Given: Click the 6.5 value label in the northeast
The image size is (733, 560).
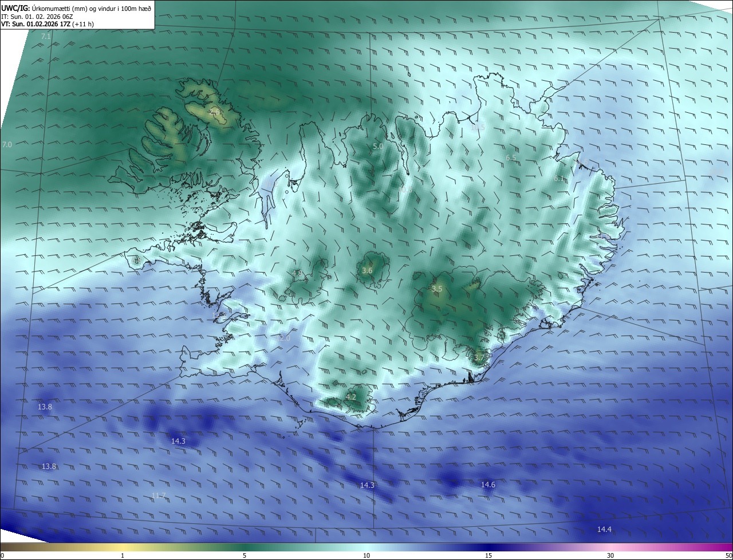Looking at the screenshot, I should pos(511,157).
